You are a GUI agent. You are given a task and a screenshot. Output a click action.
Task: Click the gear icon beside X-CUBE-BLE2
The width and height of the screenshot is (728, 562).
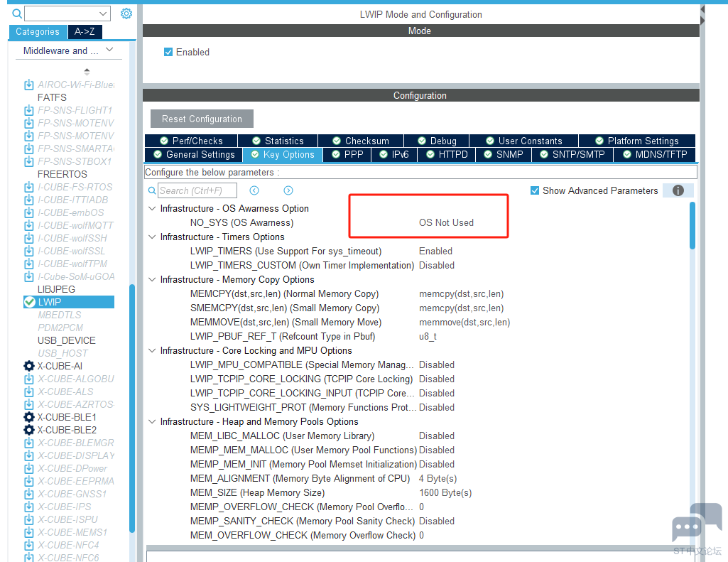click(29, 430)
